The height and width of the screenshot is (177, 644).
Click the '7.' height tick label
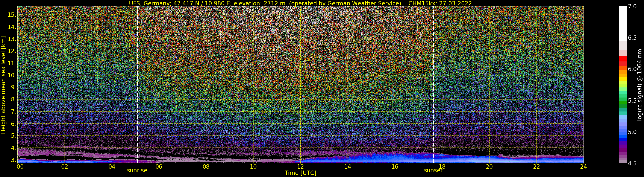14,112
